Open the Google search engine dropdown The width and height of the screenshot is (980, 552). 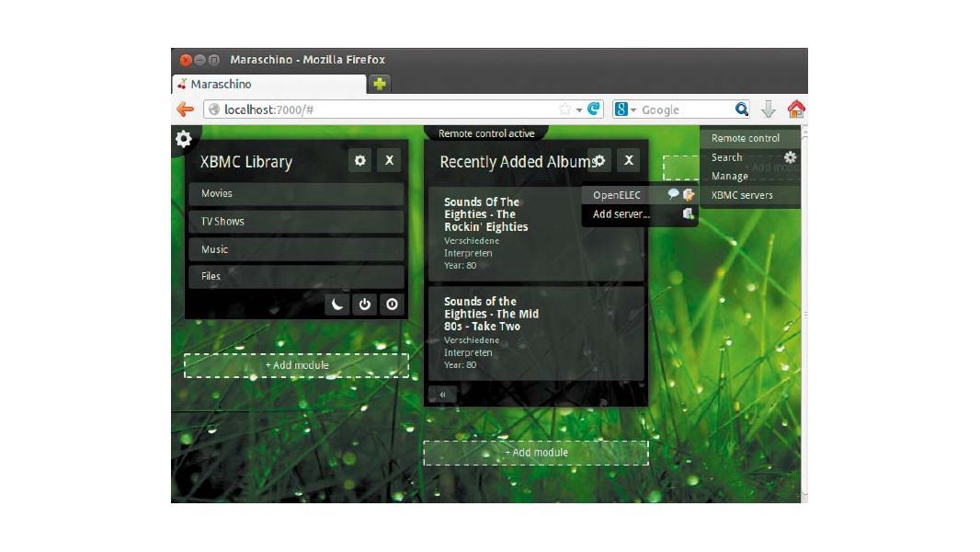click(626, 109)
